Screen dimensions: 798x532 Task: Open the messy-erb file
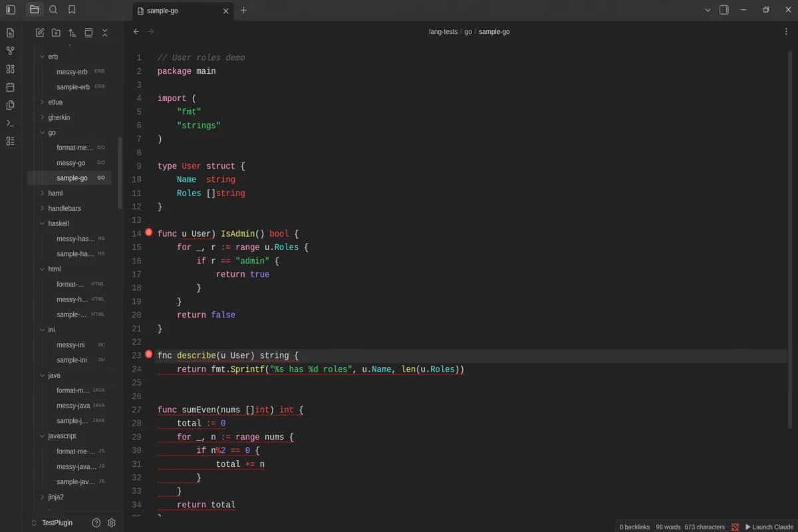click(x=72, y=72)
